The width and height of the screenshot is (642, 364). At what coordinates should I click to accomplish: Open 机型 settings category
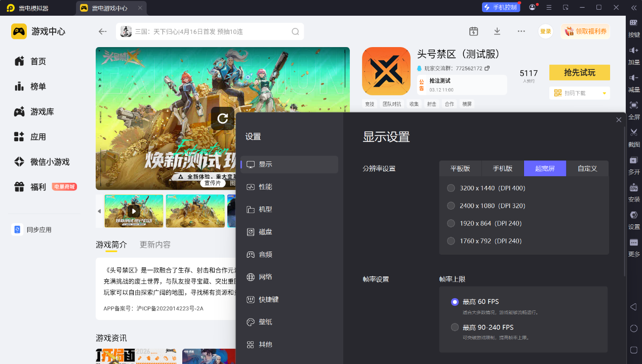[289, 210]
